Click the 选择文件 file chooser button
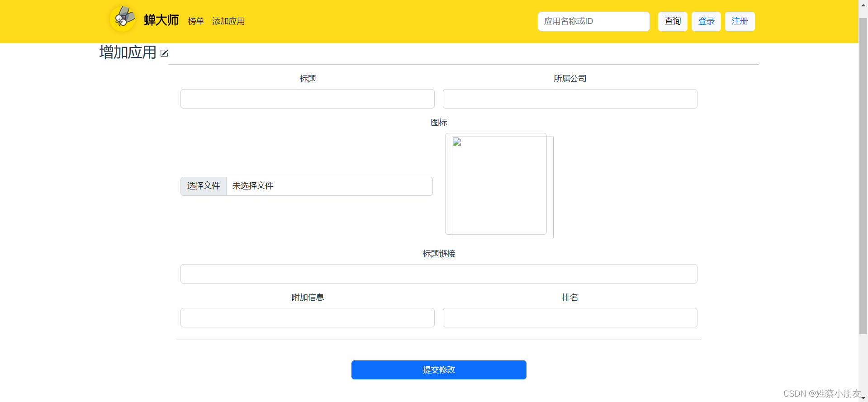The image size is (868, 402). click(x=204, y=186)
